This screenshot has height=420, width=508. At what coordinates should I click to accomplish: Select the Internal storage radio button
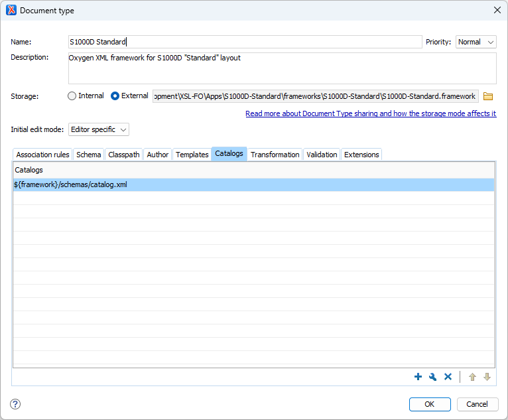pos(72,96)
